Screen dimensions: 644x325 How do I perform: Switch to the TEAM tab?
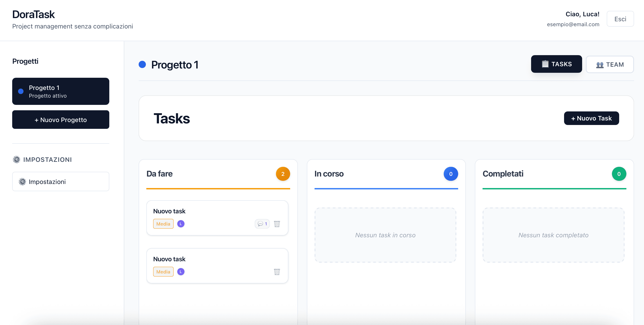point(609,65)
